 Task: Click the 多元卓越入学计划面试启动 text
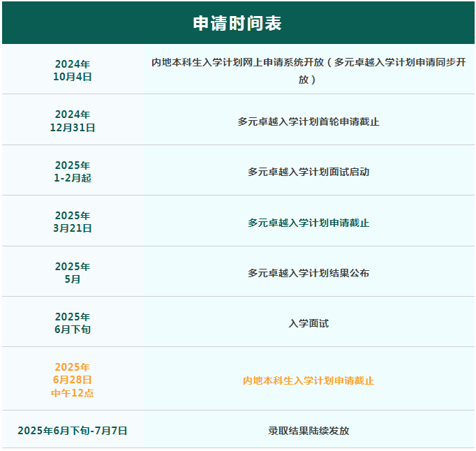308,172
